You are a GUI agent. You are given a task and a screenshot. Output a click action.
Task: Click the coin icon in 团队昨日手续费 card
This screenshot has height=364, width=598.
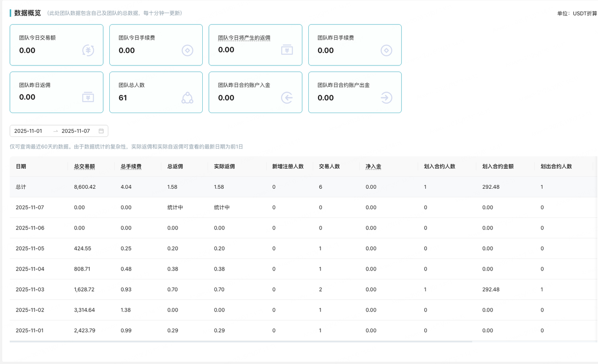pos(386,50)
